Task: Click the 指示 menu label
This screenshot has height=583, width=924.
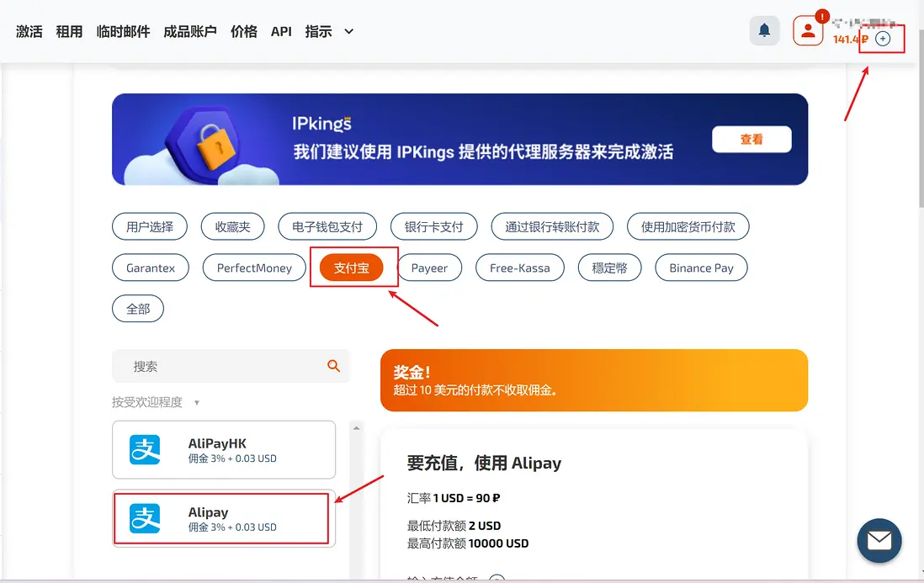Action: [x=318, y=32]
